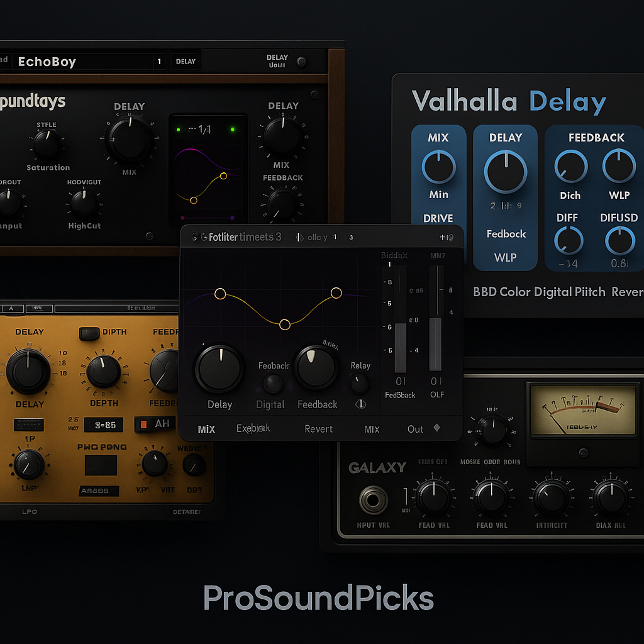Click the small LCD under the orange DELAY knob

point(29,425)
